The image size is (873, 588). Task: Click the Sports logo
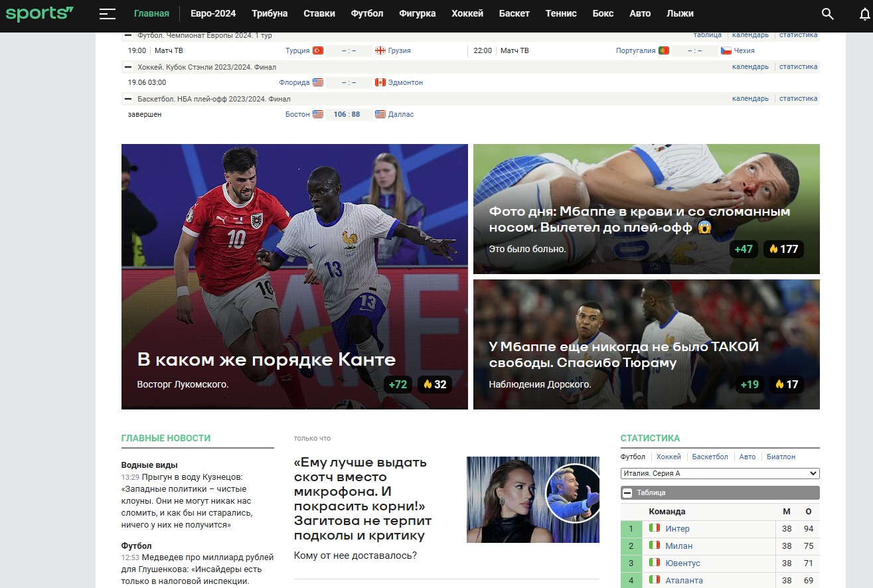[39, 13]
